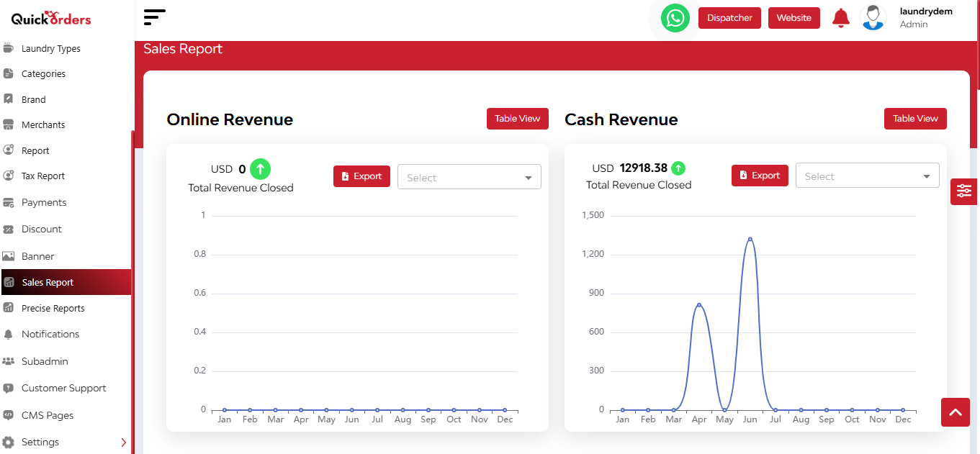Click the green arrow beside 12918.38

pyautogui.click(x=678, y=168)
